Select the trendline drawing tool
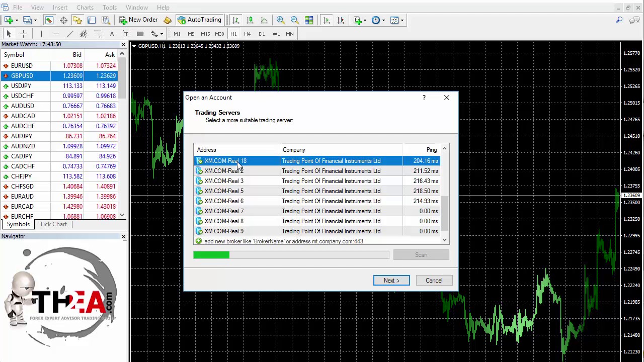 (x=69, y=34)
